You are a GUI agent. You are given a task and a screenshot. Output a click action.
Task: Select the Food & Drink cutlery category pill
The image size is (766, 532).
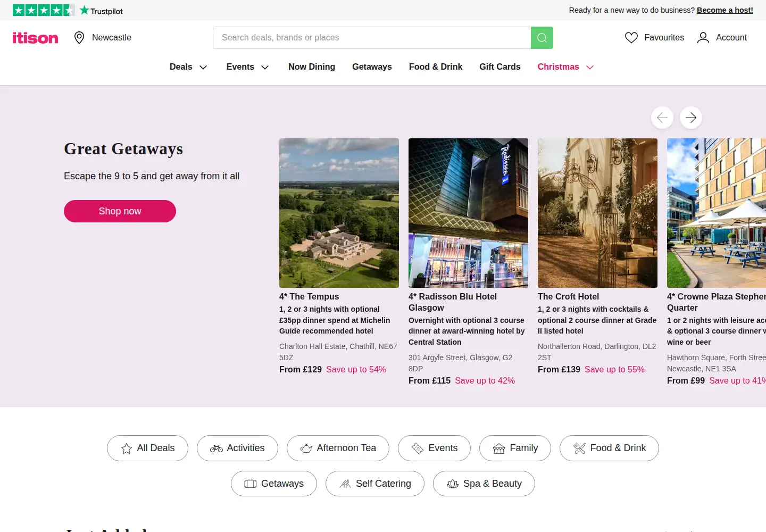click(609, 448)
